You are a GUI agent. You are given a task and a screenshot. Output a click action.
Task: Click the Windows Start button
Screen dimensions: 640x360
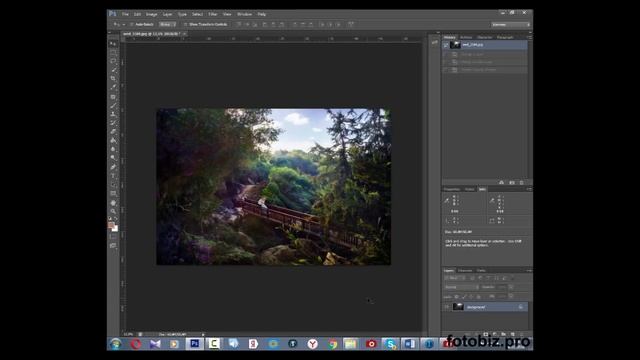pyautogui.click(x=116, y=344)
